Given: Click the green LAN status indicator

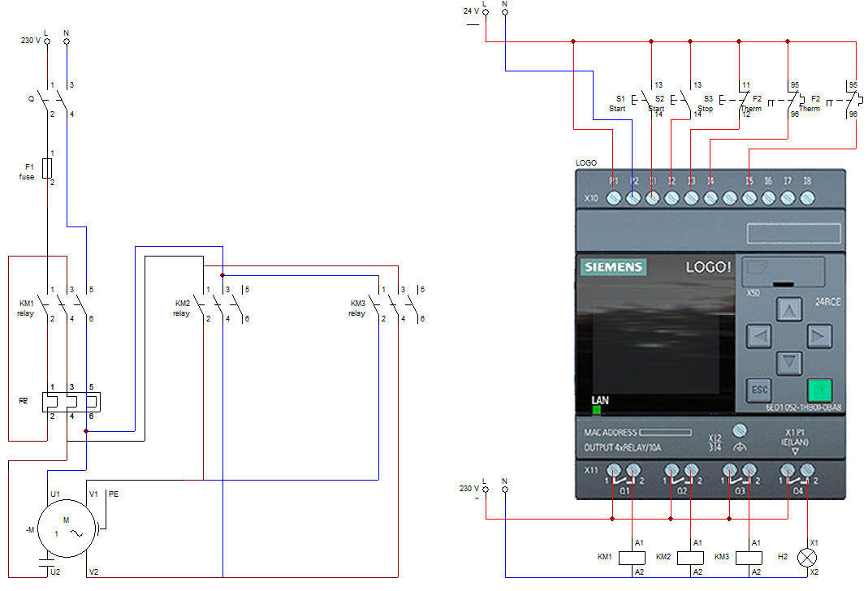Looking at the screenshot, I should point(596,410).
